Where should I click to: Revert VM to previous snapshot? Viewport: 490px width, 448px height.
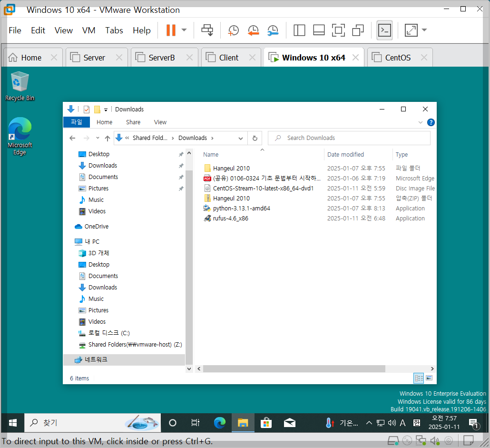(x=253, y=30)
